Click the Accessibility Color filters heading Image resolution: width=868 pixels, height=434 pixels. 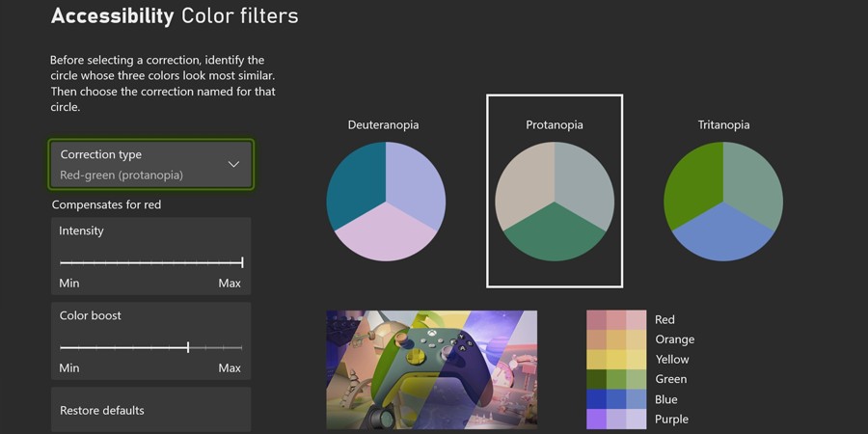[x=175, y=16]
